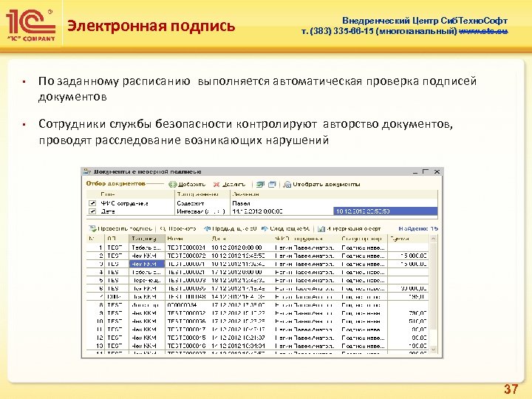Click the window title icon of Документы с неверной подписью

(87, 171)
